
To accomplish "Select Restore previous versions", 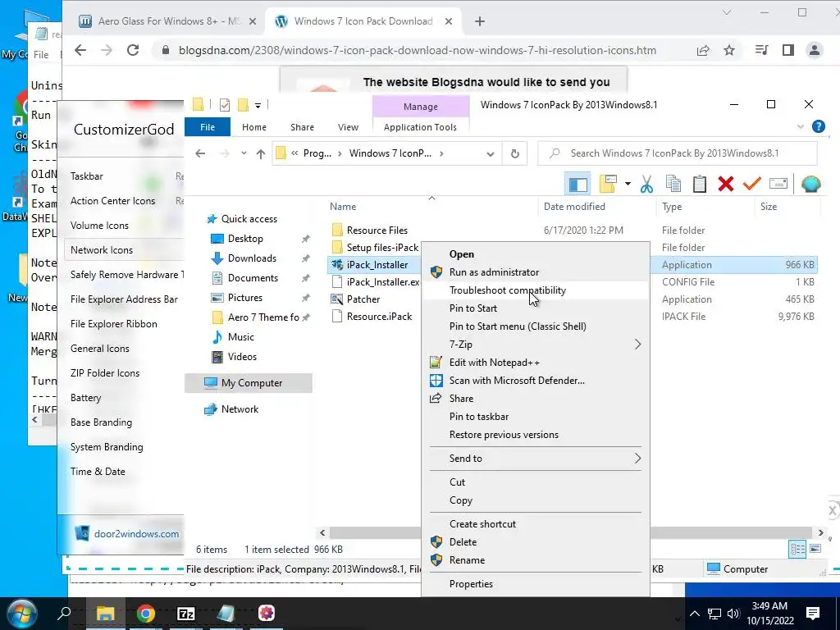I will click(x=504, y=435).
